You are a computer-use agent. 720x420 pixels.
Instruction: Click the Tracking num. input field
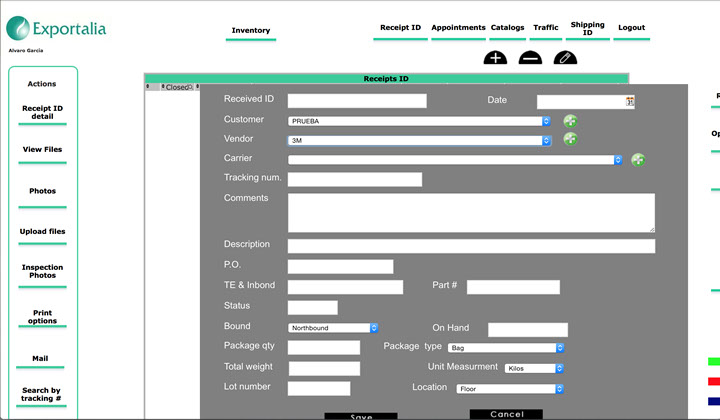(354, 180)
